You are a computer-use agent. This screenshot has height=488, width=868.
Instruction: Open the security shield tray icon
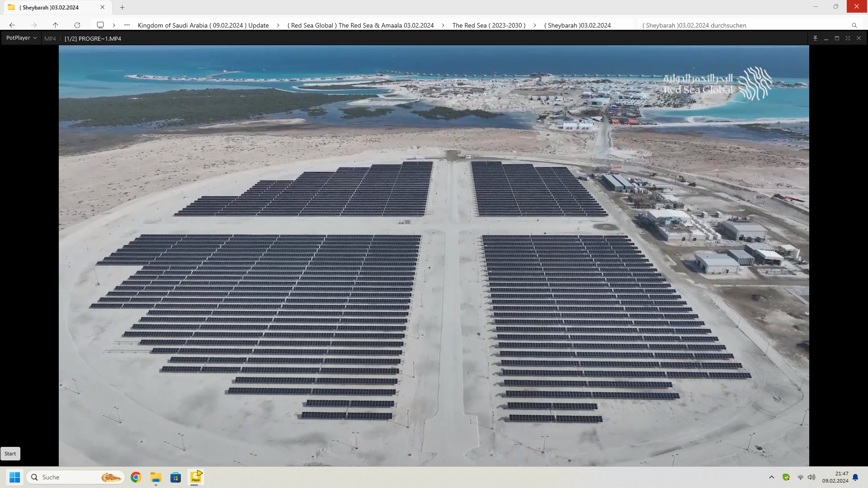786,477
